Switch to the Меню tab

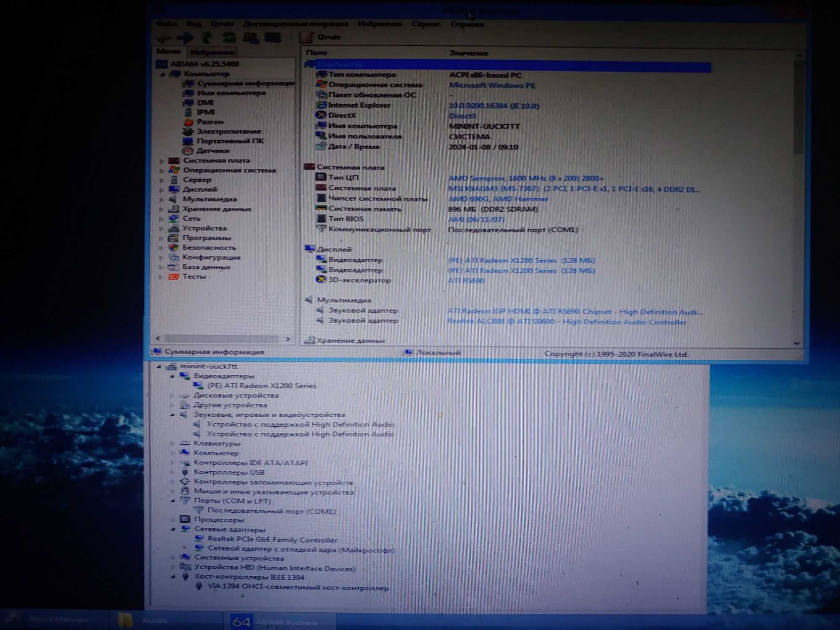[169, 52]
